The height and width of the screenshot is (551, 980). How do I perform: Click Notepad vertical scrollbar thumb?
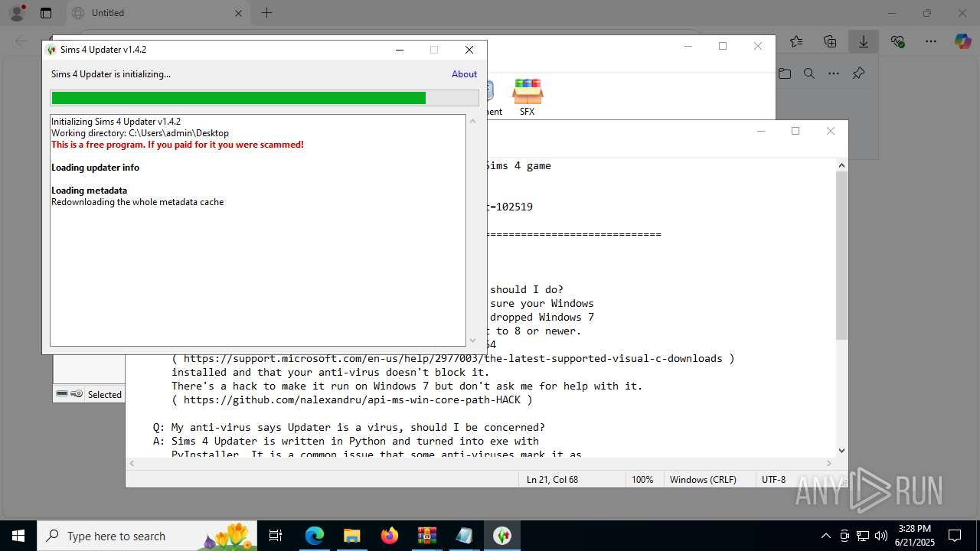click(841, 256)
